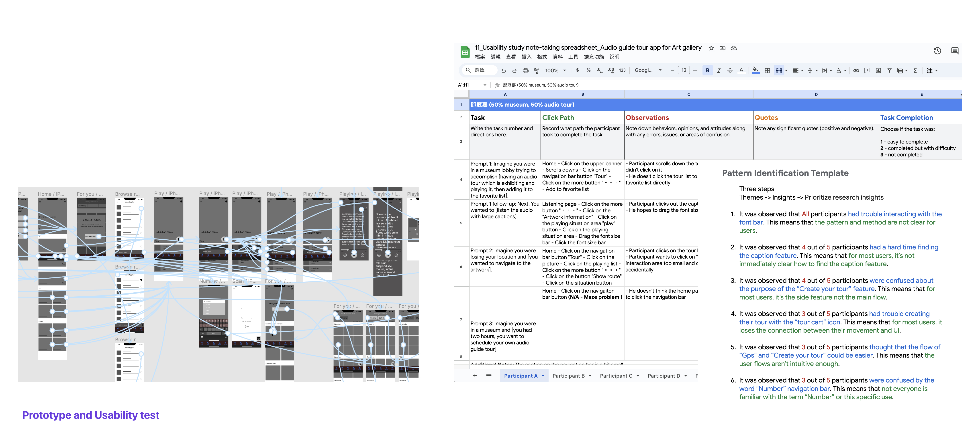980x445 pixels.
Task: Click the borders grid icon
Action: tap(767, 70)
